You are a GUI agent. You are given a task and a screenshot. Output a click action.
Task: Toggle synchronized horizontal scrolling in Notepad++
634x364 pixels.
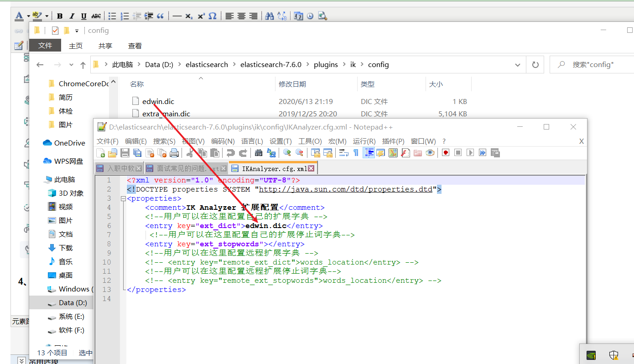tap(327, 153)
